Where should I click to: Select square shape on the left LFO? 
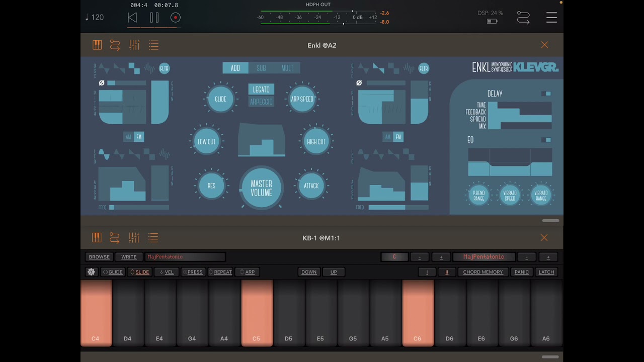point(149,154)
